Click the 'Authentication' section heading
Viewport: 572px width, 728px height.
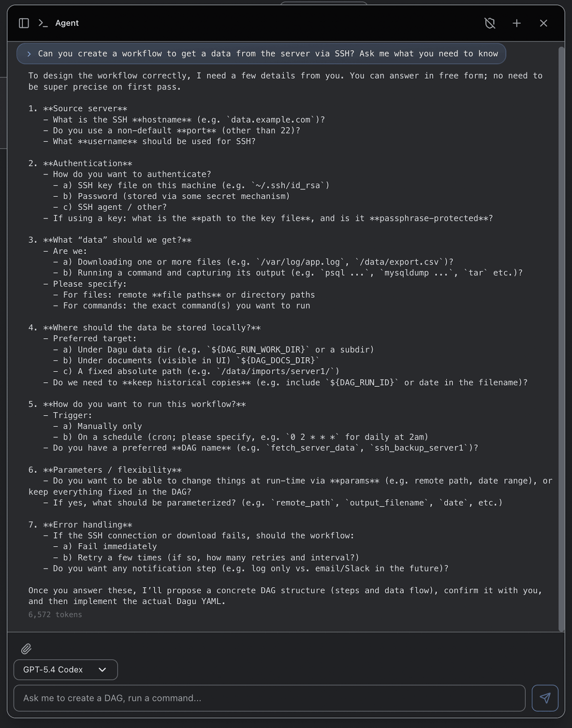(87, 163)
